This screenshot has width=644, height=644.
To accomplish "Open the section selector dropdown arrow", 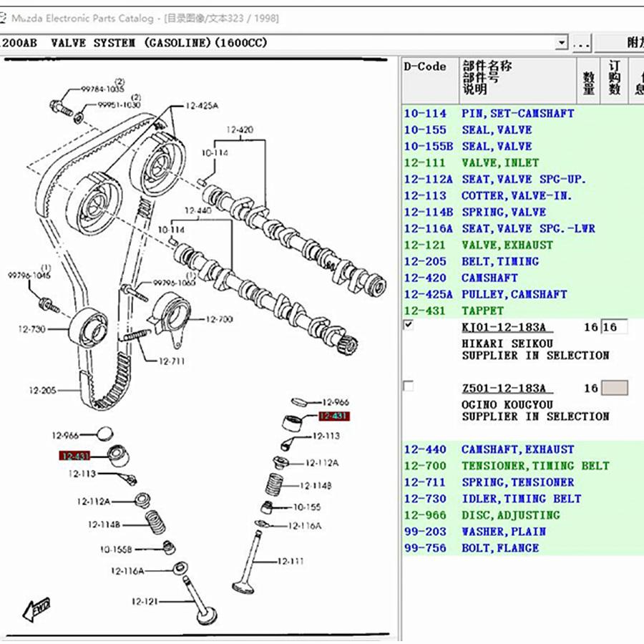I will pyautogui.click(x=561, y=42).
